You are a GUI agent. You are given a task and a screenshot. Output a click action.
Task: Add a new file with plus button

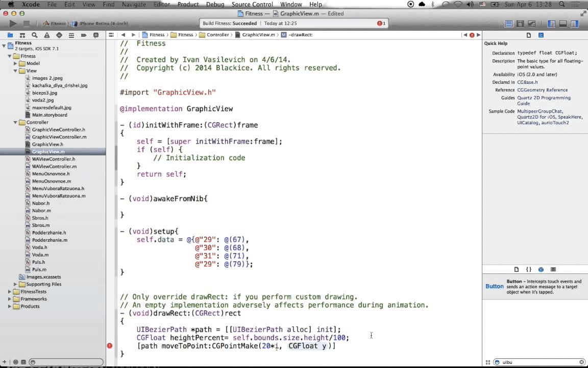pos(4,362)
